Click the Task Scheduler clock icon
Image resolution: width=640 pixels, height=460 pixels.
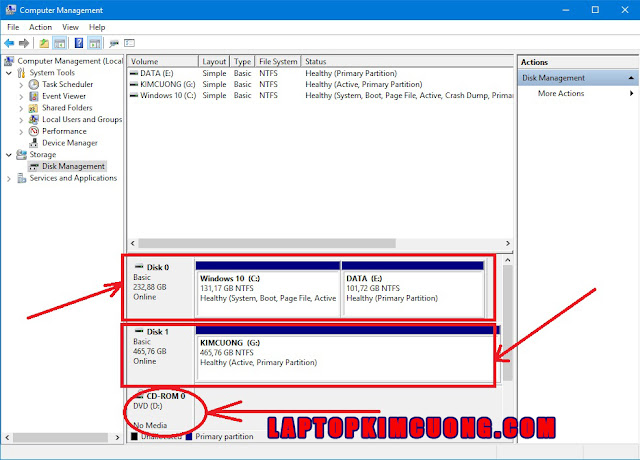coord(33,84)
